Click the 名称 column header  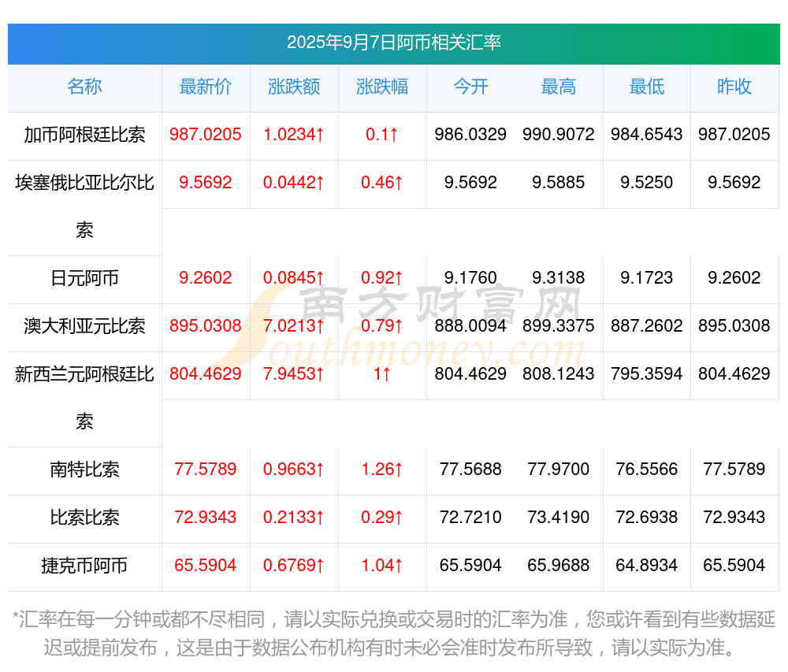(x=84, y=87)
